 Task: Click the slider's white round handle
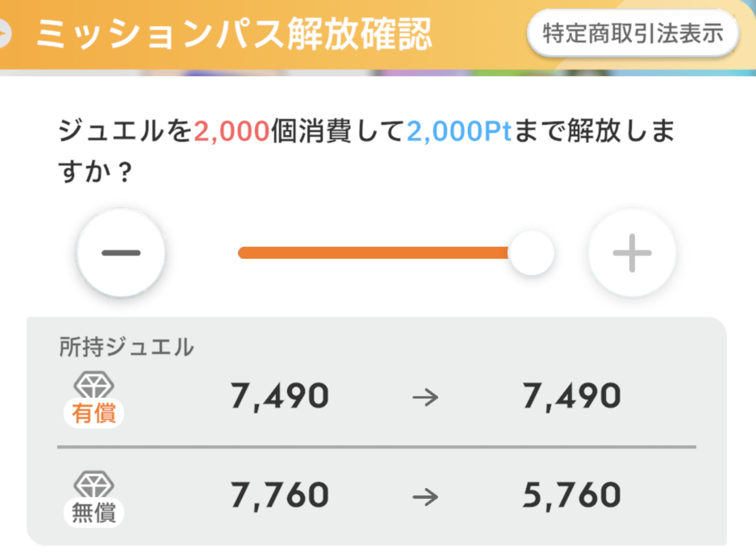pyautogui.click(x=532, y=253)
